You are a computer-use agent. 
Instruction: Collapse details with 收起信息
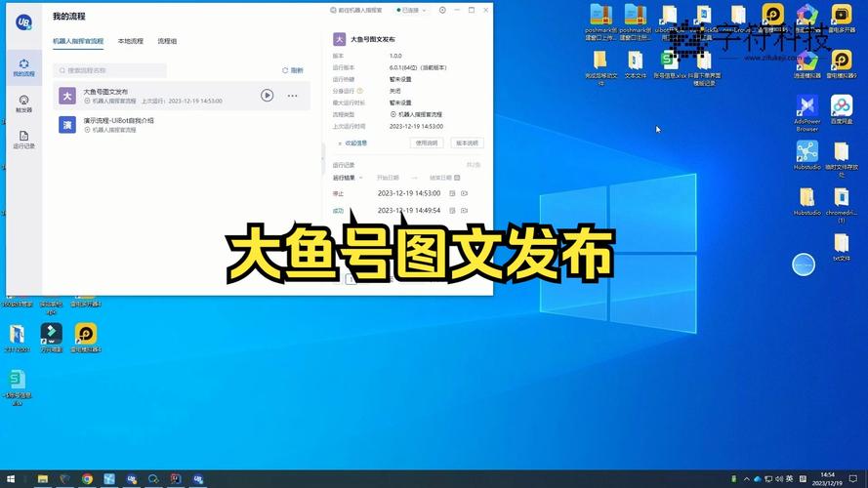click(352, 143)
